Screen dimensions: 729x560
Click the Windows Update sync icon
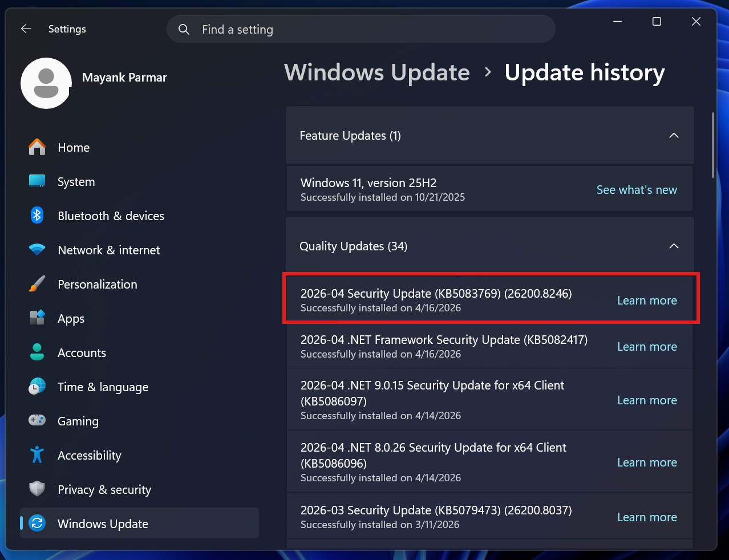coord(37,523)
